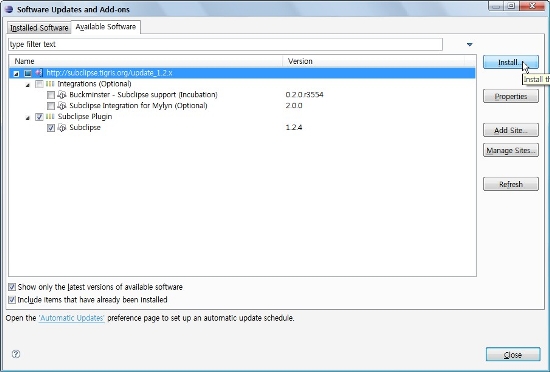Viewport: 550px width, 372px height.
Task: Click the Subclipse feature icon
Action: (x=62, y=128)
